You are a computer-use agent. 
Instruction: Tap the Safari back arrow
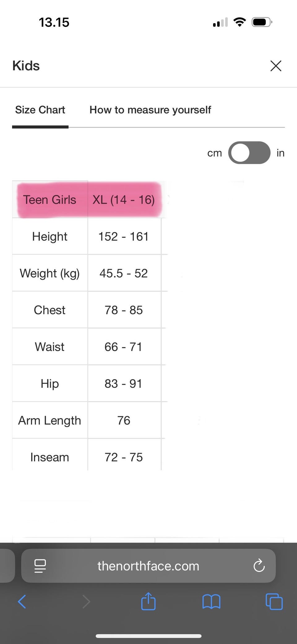click(22, 602)
